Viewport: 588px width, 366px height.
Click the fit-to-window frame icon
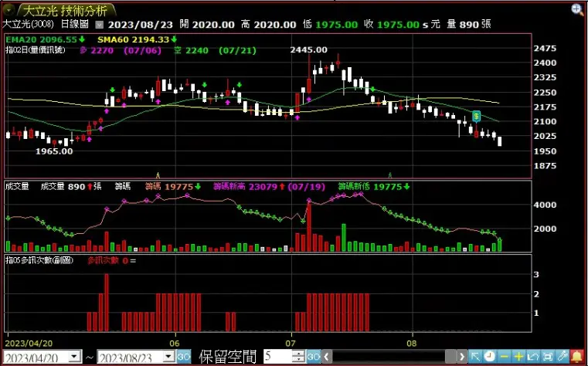click(x=548, y=356)
